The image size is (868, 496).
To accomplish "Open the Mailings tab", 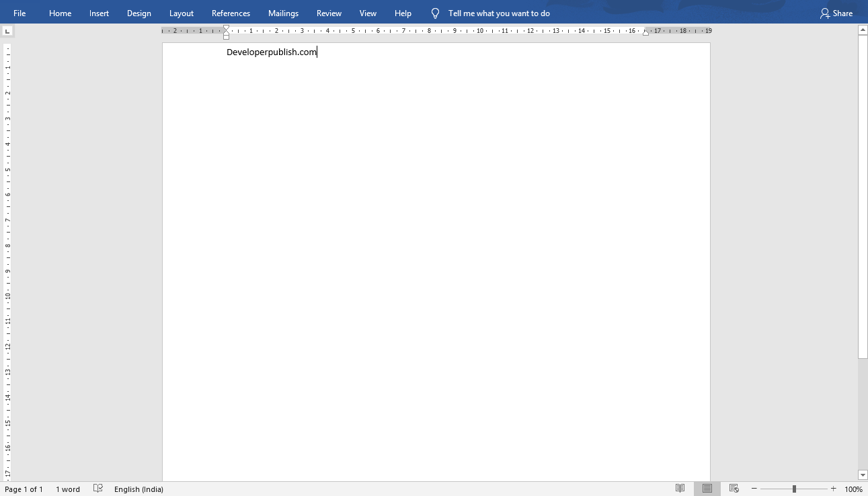I will point(283,13).
